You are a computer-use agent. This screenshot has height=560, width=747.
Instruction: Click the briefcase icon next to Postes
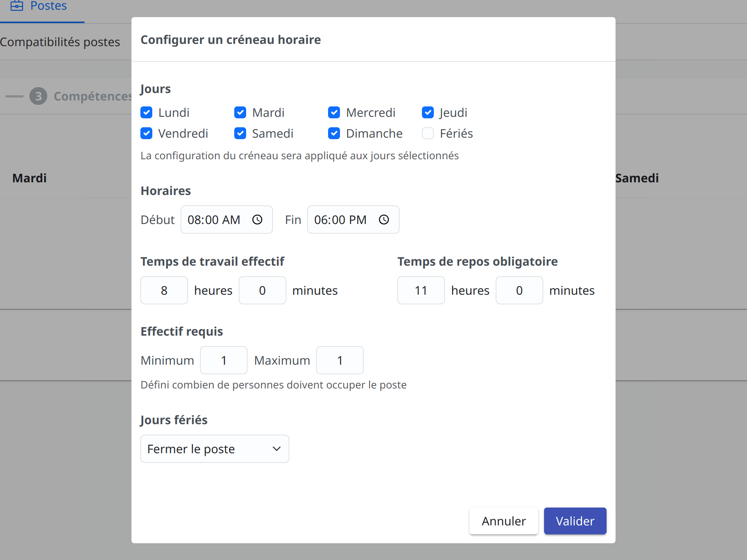16,6
